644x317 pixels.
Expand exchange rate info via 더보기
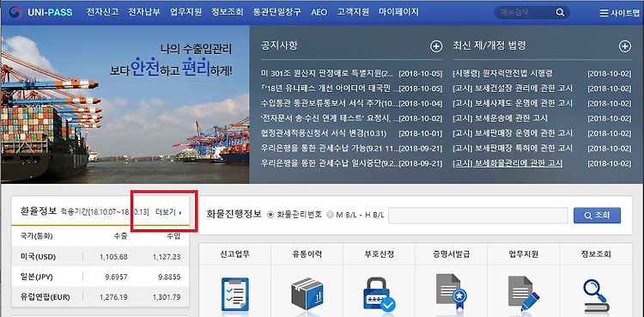click(x=168, y=212)
